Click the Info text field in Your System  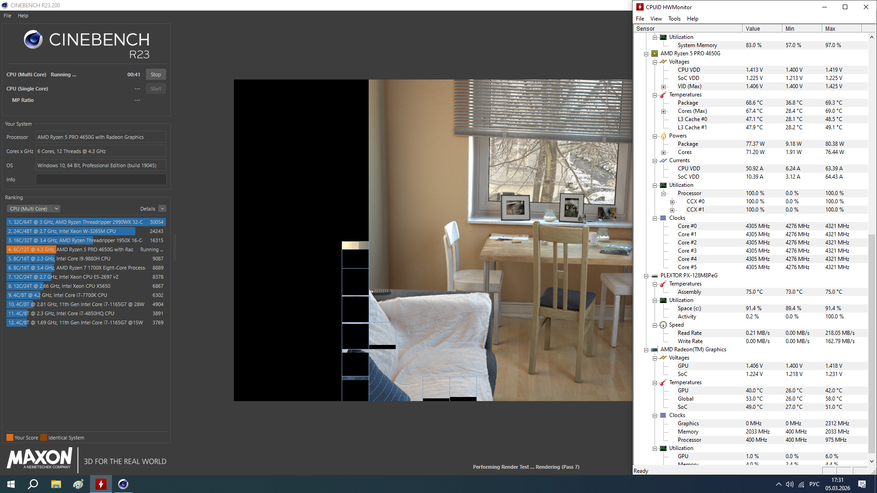pyautogui.click(x=101, y=180)
